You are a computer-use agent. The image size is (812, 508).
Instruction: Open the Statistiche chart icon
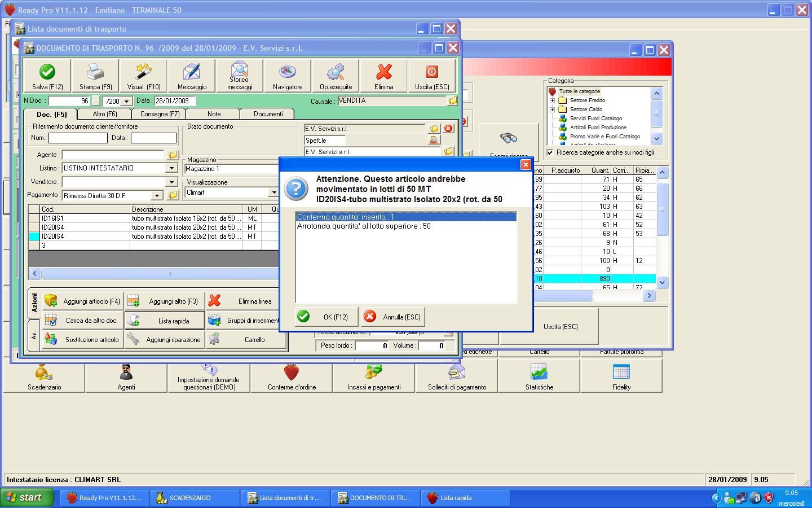coord(539,373)
